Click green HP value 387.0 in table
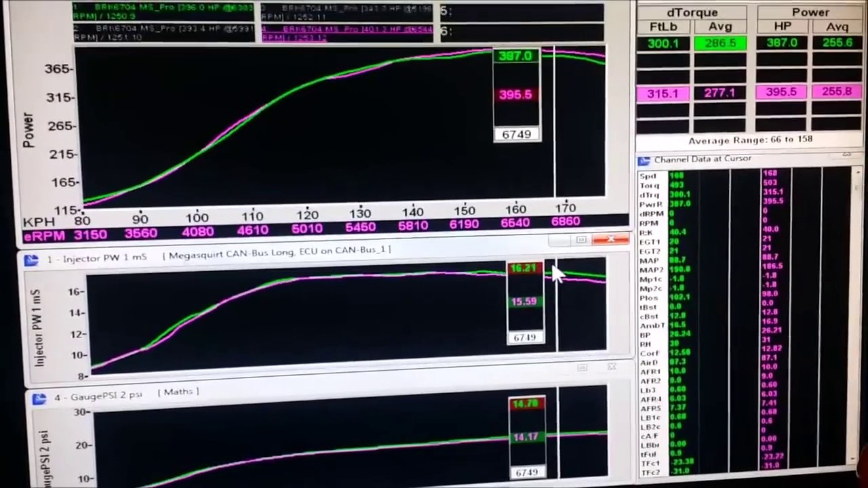Image resolution: width=868 pixels, height=488 pixels. click(x=782, y=43)
